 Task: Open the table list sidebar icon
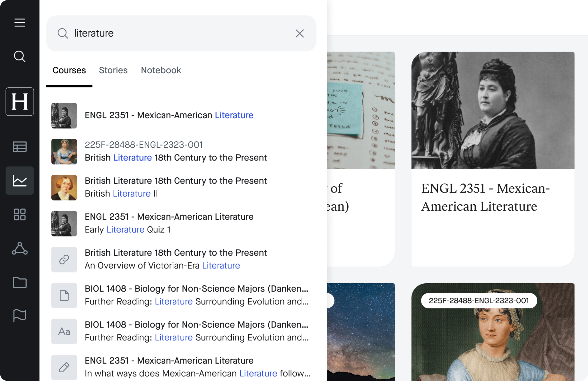(19, 147)
